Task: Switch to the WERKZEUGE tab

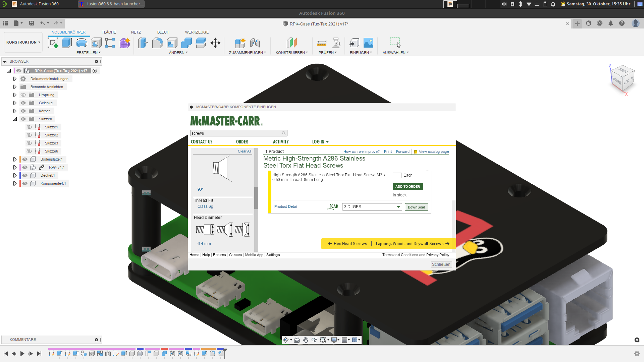Action: 197,32
